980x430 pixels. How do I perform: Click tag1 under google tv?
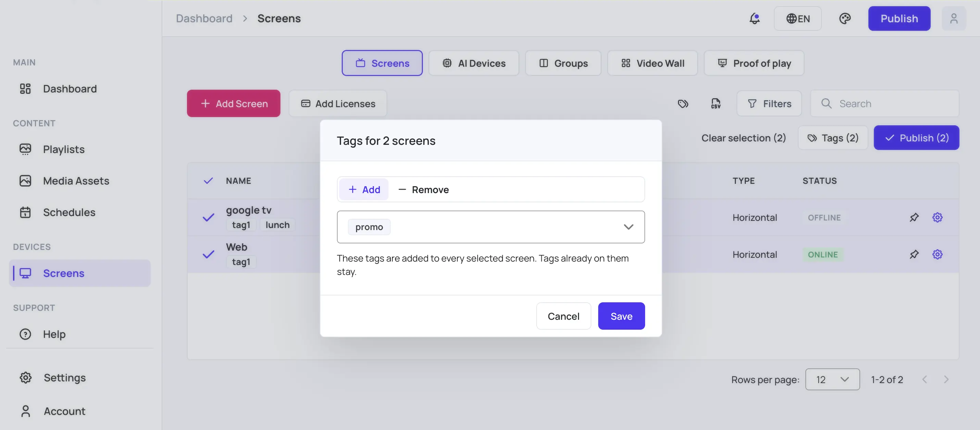tap(241, 225)
